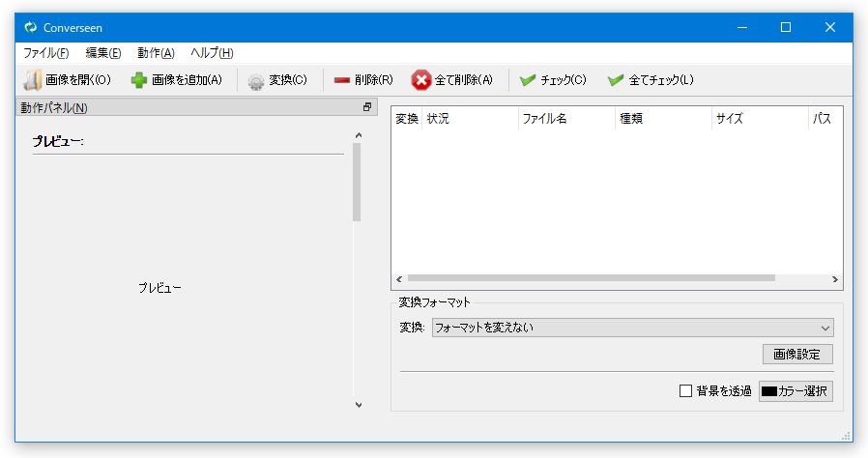
Task: Expand the 変換 format dropdown
Action: click(x=633, y=328)
